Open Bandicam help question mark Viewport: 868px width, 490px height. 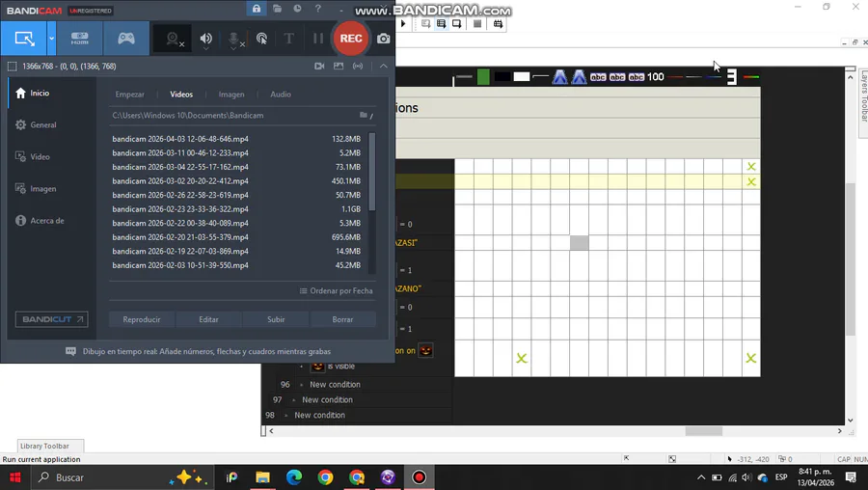tap(317, 9)
